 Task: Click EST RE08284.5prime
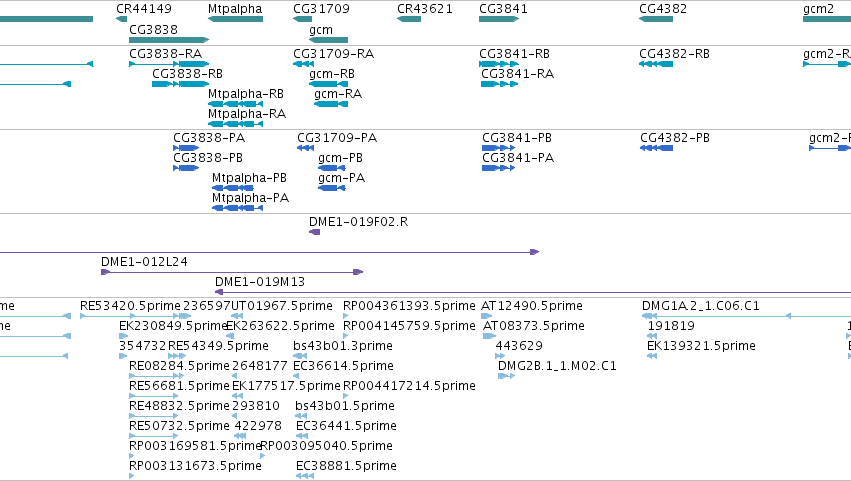click(x=179, y=366)
